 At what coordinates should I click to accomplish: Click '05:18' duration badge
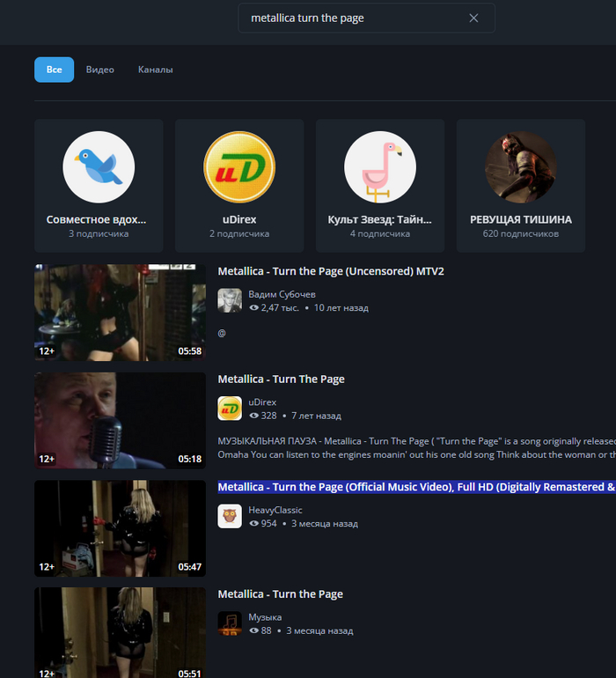pos(190,460)
